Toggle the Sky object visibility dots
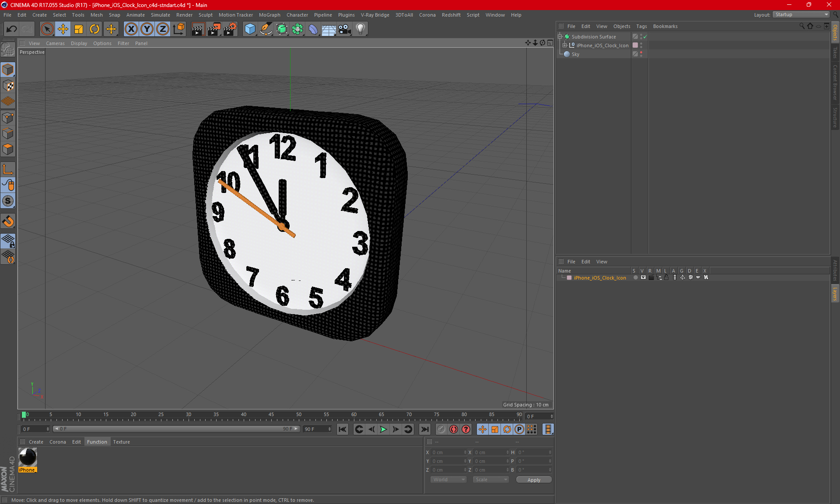This screenshot has height=504, width=840. click(x=641, y=54)
